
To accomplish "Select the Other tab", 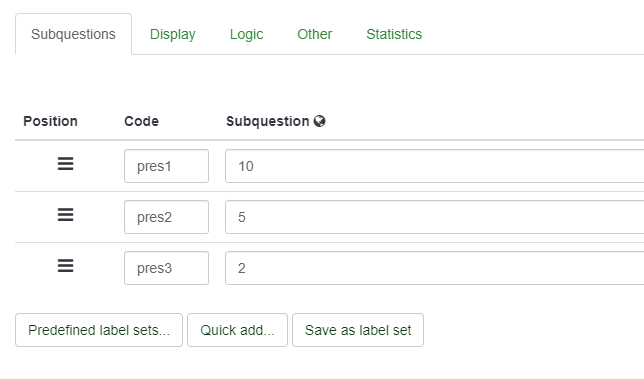I will click(315, 34).
